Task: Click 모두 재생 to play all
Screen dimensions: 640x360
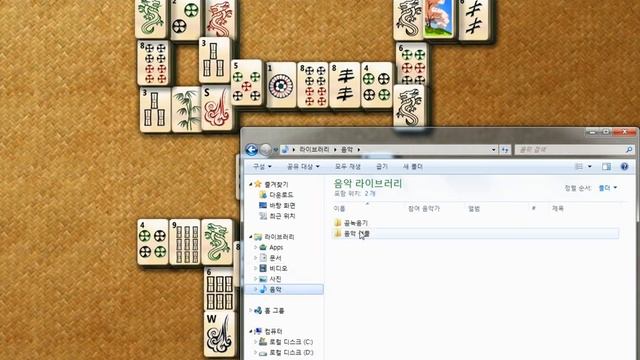Action: [x=347, y=167]
